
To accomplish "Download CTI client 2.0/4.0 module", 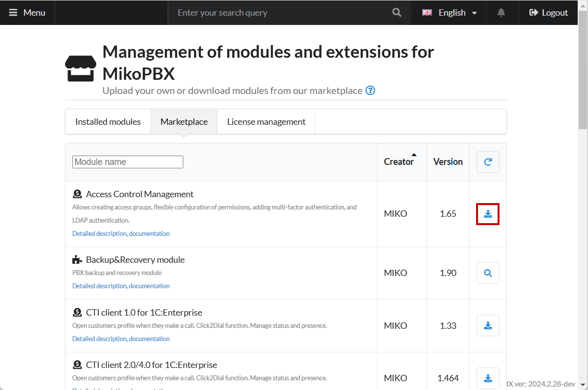I will (x=488, y=378).
